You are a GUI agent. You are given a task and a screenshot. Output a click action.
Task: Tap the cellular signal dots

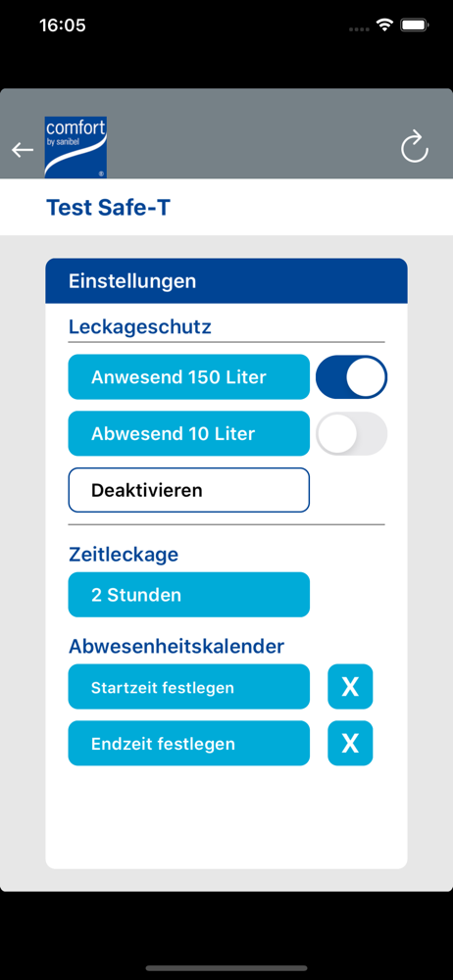click(x=359, y=28)
